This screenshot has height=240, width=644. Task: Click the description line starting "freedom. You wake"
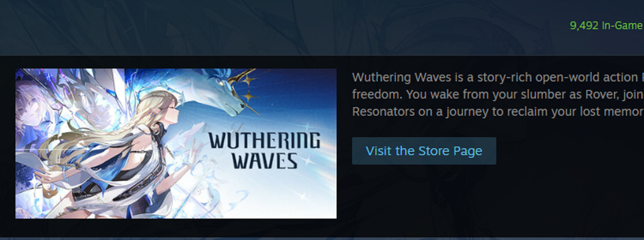[x=498, y=94]
